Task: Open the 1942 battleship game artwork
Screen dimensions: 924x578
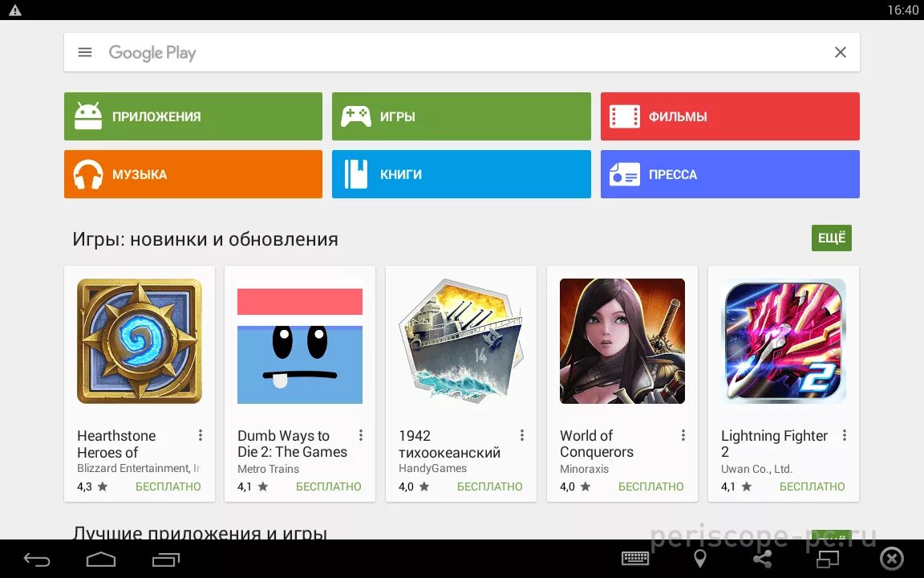Action: click(x=461, y=341)
